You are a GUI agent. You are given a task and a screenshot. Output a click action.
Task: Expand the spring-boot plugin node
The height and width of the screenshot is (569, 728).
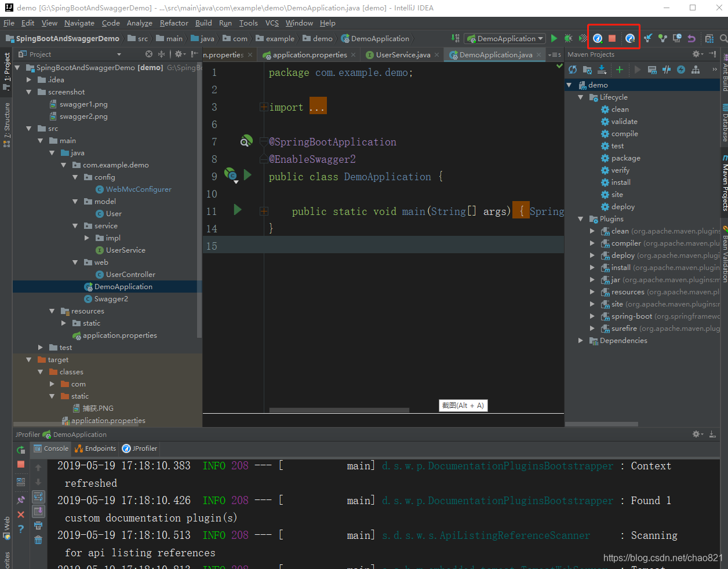592,316
